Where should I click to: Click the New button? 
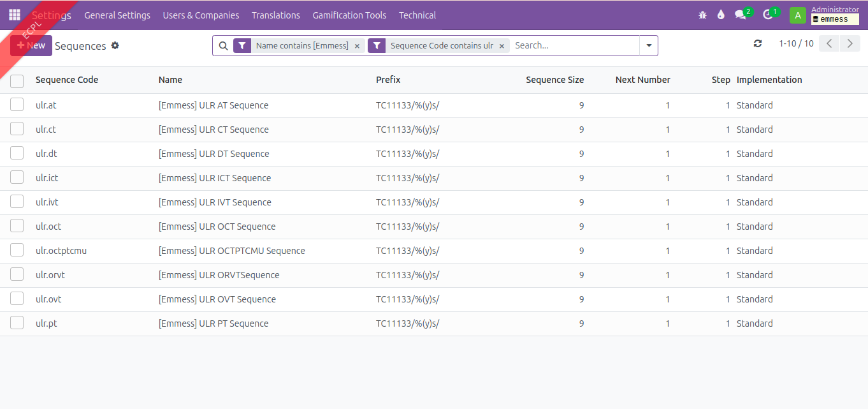(31, 45)
